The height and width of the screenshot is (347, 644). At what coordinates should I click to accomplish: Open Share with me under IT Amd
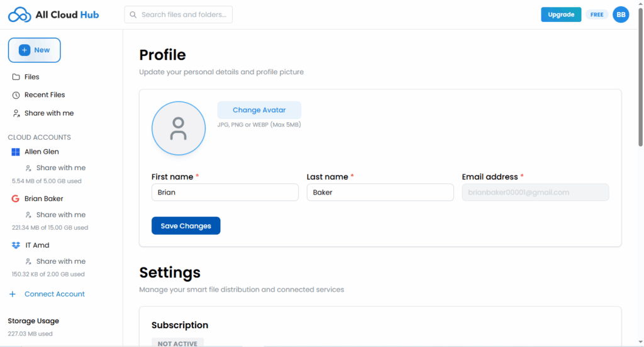(61, 261)
